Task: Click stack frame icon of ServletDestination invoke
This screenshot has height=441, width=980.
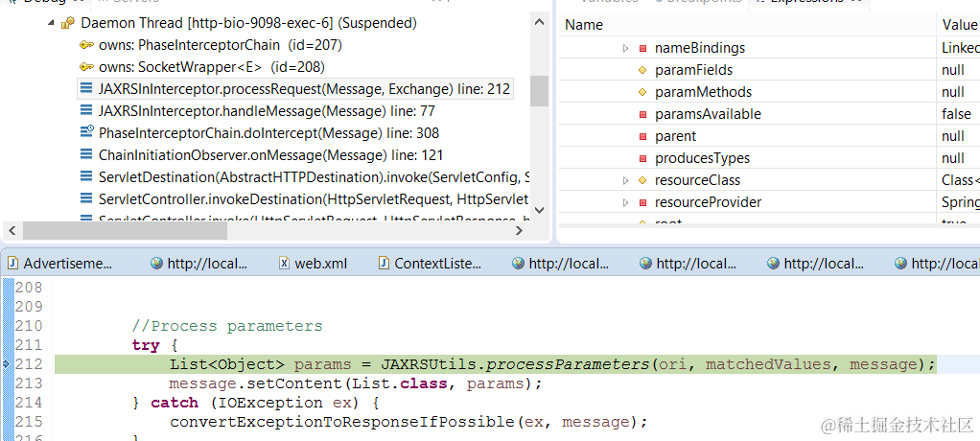Action: click(87, 176)
